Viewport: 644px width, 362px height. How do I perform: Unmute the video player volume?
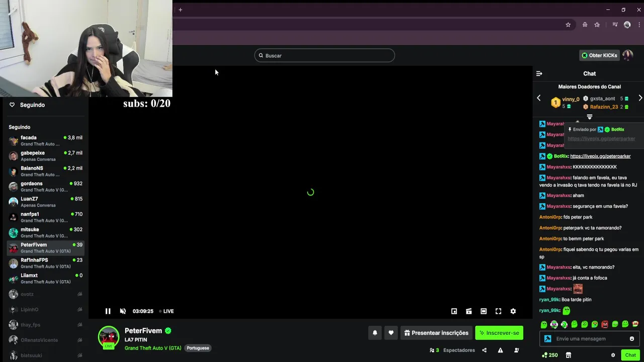pyautogui.click(x=123, y=311)
